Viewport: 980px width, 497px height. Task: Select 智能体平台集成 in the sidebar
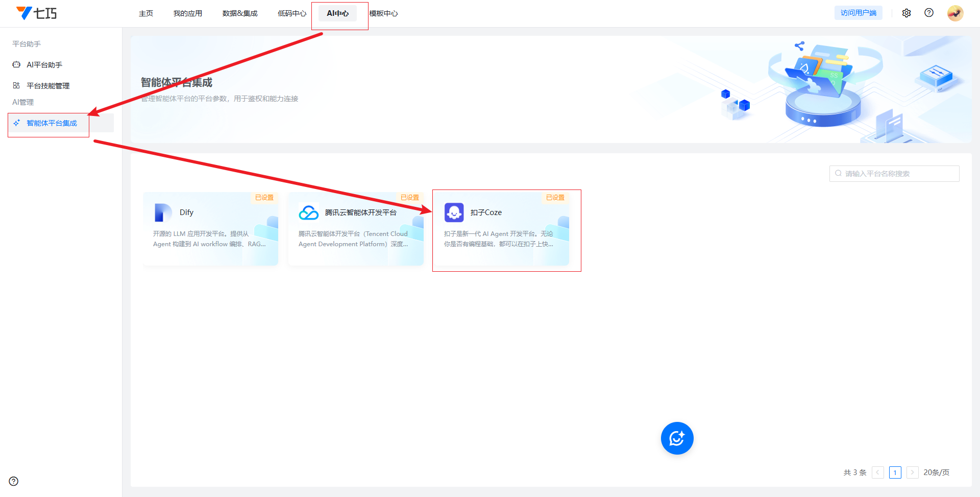(52, 123)
